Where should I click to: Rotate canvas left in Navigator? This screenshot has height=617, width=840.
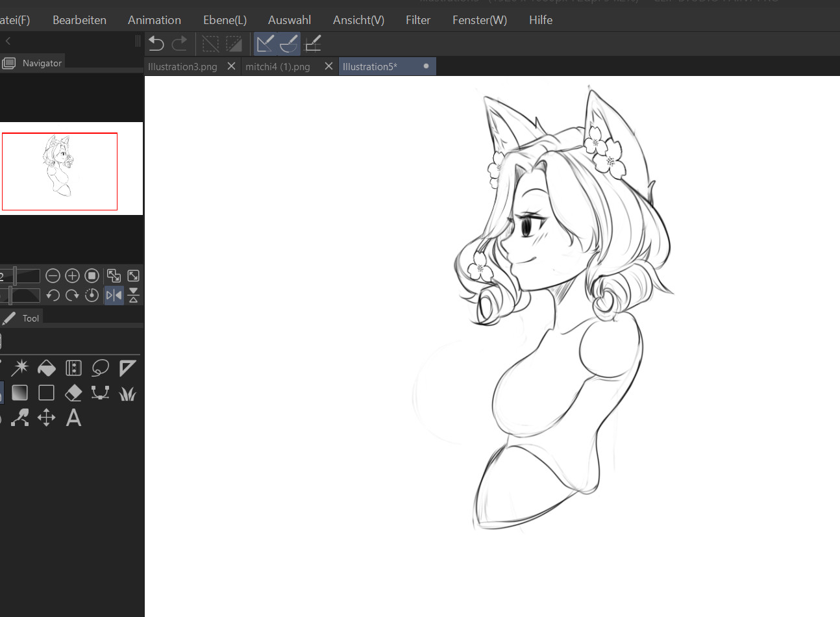click(x=53, y=296)
